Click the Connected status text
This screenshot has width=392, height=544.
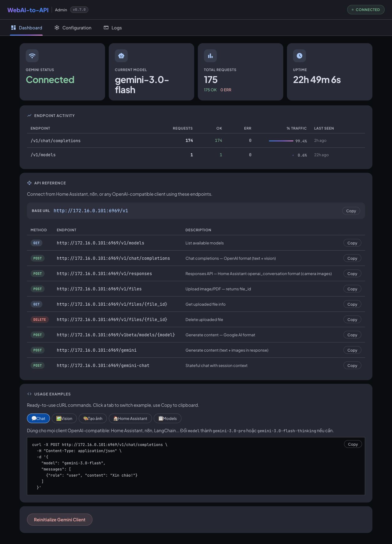[50, 80]
